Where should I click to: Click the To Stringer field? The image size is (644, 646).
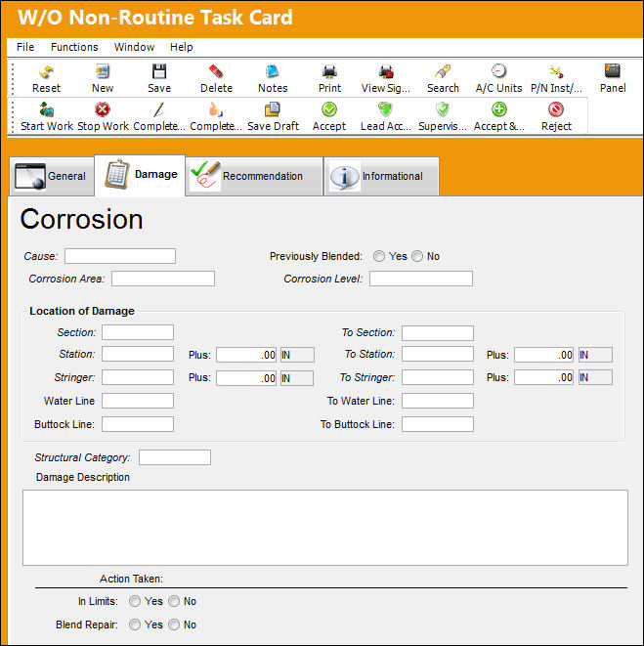[438, 377]
